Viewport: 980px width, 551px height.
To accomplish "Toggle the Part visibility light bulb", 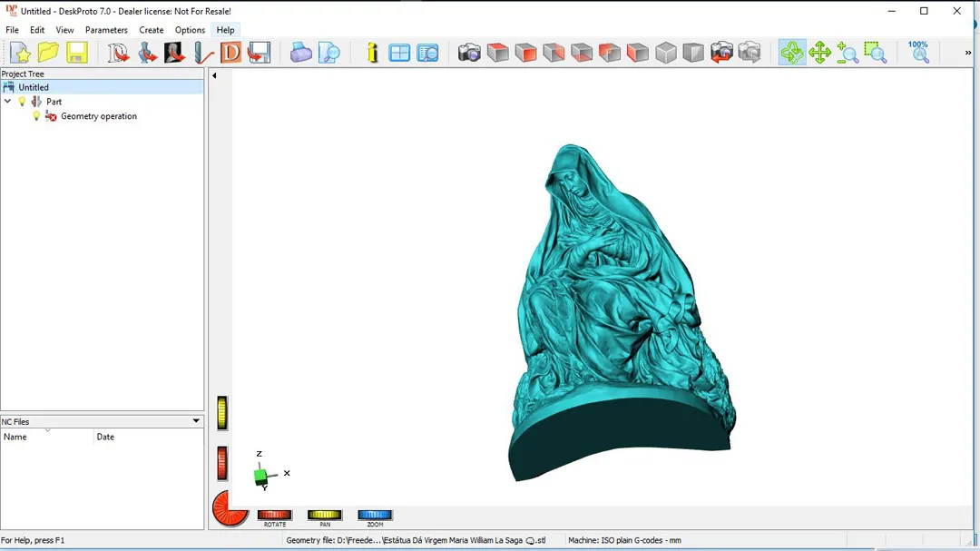I will point(23,102).
